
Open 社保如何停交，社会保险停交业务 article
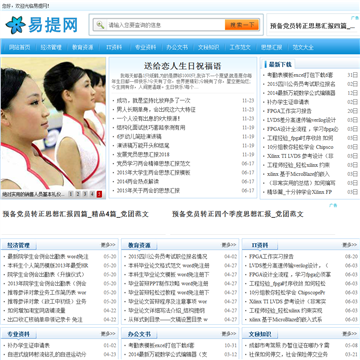click(288, 354)
